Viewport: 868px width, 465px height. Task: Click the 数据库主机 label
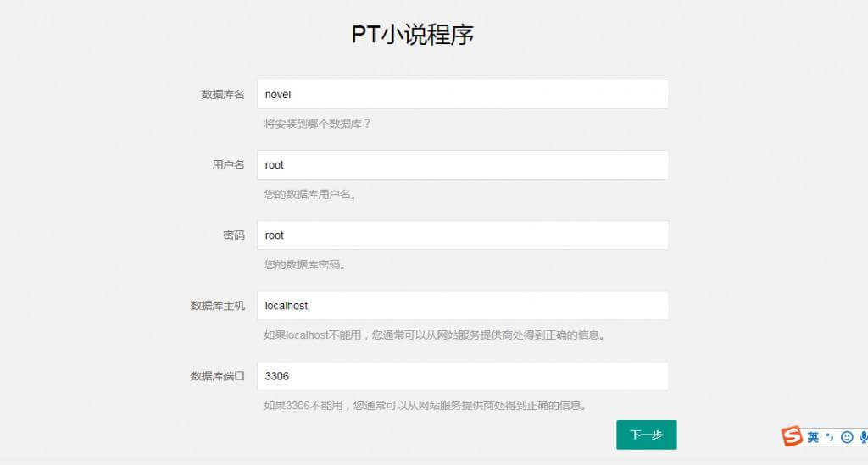[x=218, y=306]
